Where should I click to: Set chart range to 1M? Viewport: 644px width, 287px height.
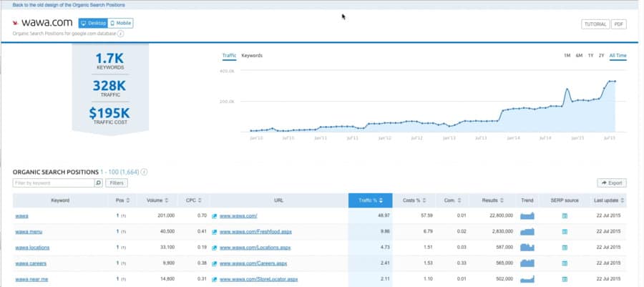coord(567,55)
